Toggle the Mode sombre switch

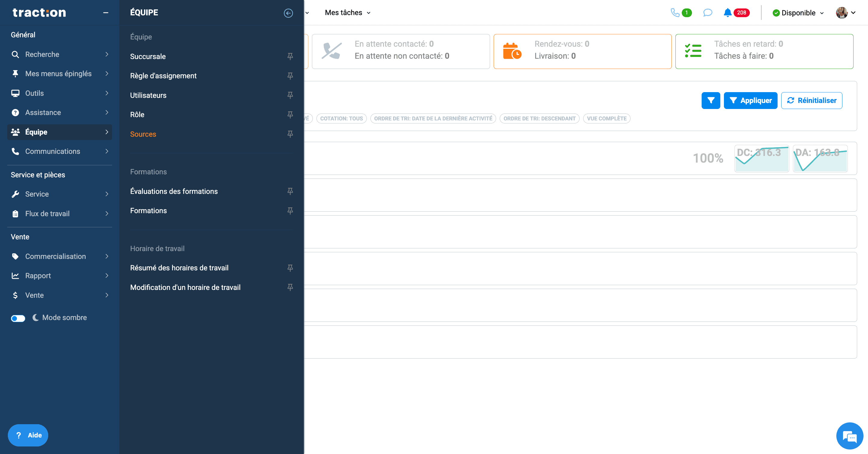pyautogui.click(x=18, y=318)
